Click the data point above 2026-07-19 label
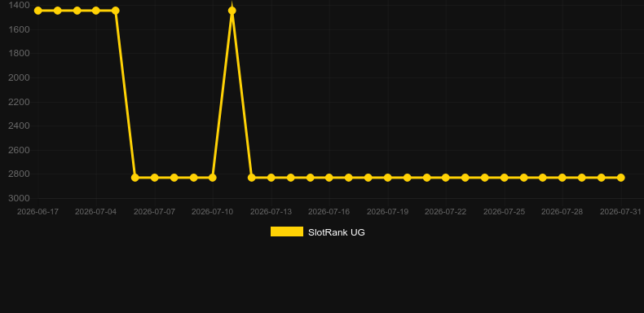This screenshot has width=644, height=313. [388, 178]
